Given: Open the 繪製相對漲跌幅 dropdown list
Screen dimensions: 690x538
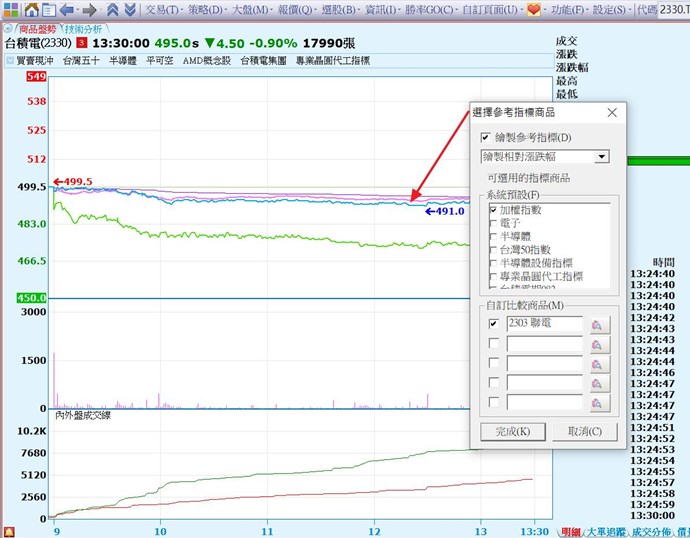Looking at the screenshot, I should 601,157.
